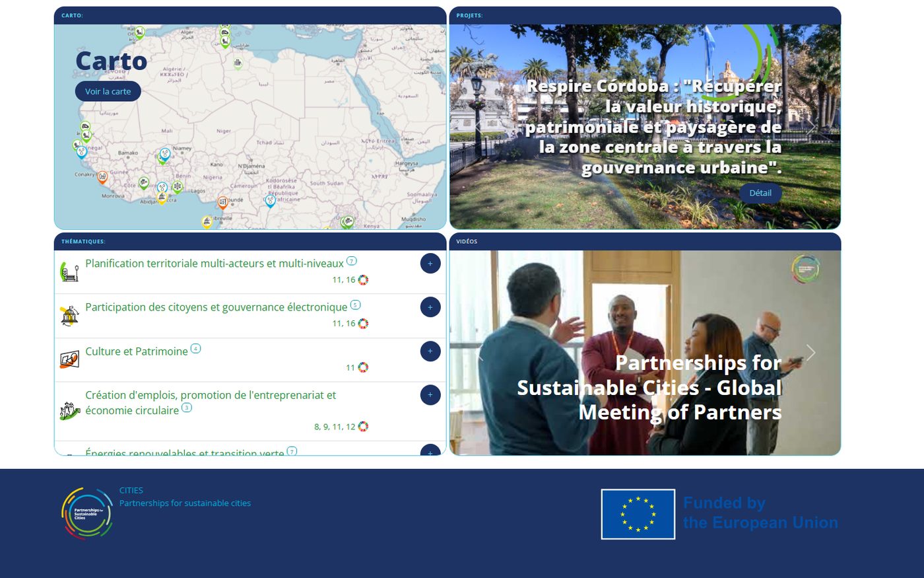The height and width of the screenshot is (578, 924).
Task: Click the SDG wheel beside 8, 9, 11, 12
Action: click(363, 427)
